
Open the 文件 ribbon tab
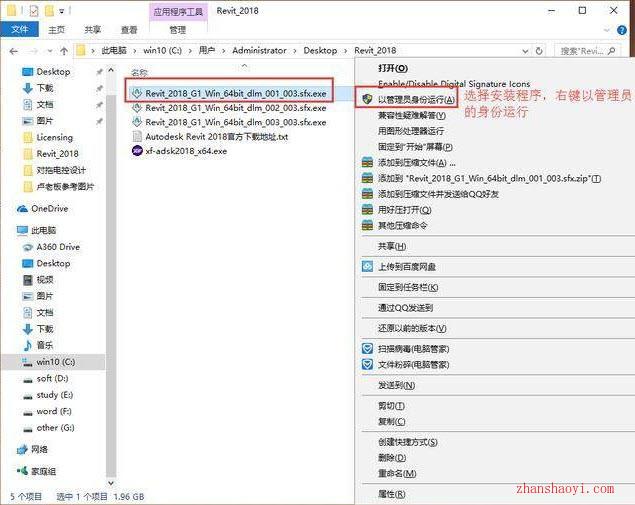(19, 30)
